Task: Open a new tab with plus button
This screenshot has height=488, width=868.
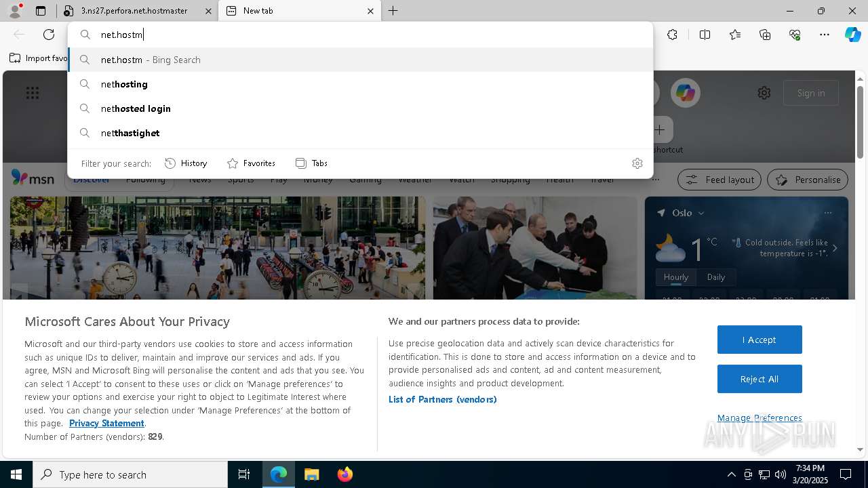Action: pos(393,11)
